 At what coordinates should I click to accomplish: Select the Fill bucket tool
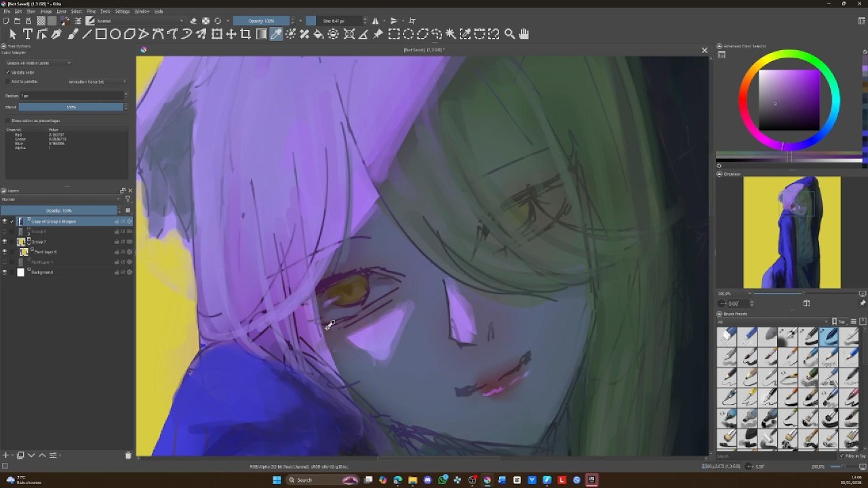coord(318,34)
